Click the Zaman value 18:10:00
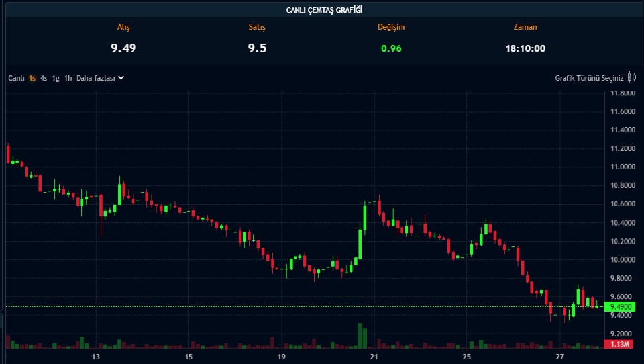The width and height of the screenshot is (644, 364). click(525, 48)
